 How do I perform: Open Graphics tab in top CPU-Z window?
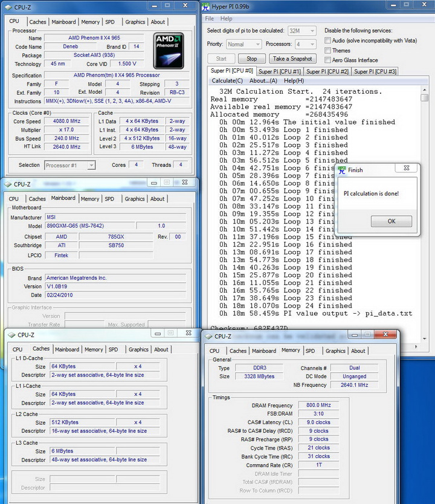pyautogui.click(x=135, y=22)
